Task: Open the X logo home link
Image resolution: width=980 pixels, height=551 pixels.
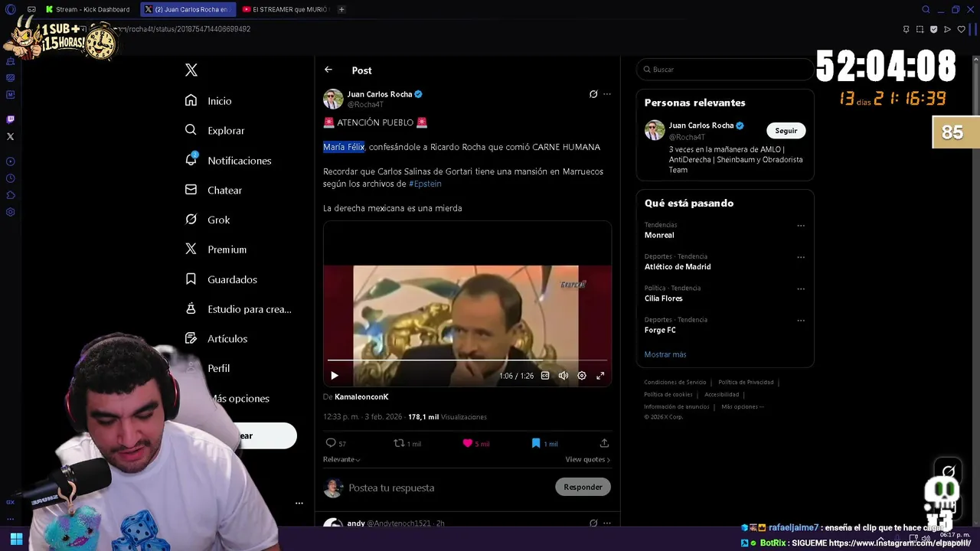Action: 191,70
